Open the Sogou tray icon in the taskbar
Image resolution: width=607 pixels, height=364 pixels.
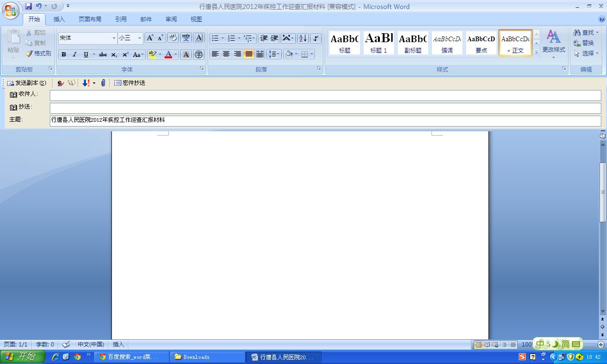coord(522,357)
